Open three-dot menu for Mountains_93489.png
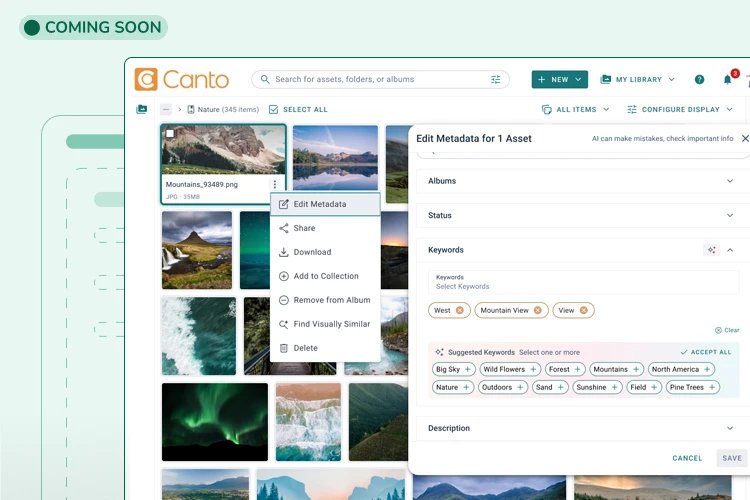750x500 pixels. point(275,185)
